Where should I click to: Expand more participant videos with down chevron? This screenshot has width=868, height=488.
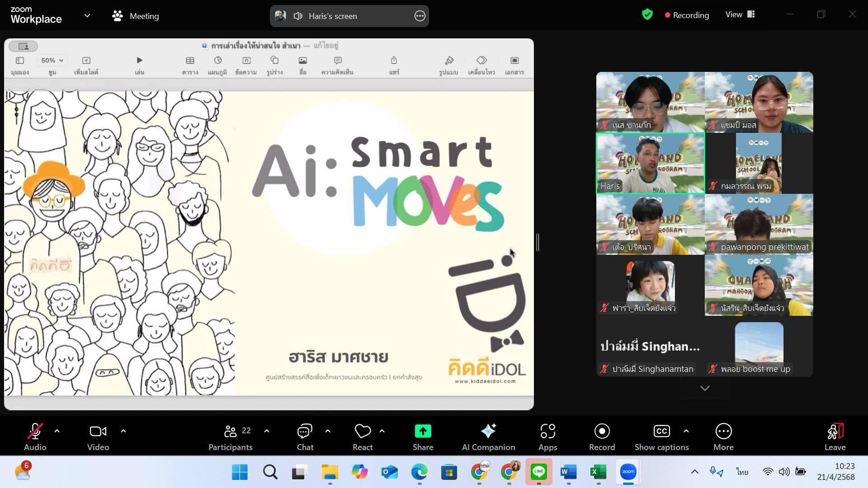705,389
